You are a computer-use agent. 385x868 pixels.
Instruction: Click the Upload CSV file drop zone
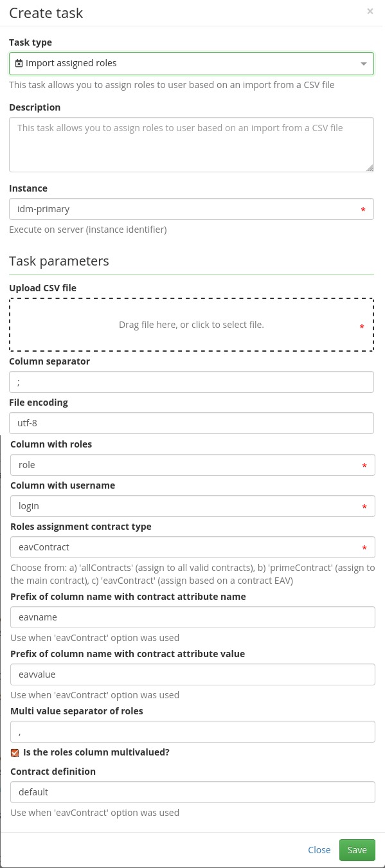pyautogui.click(x=192, y=325)
